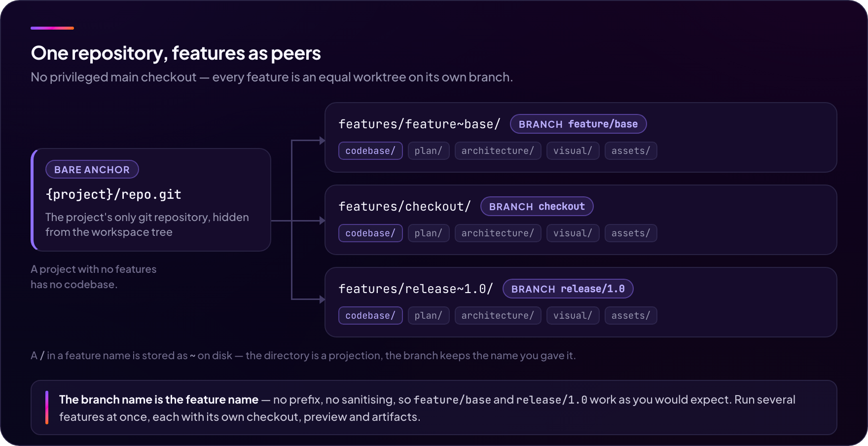Click the BARE ANCHOR badge

[92, 169]
